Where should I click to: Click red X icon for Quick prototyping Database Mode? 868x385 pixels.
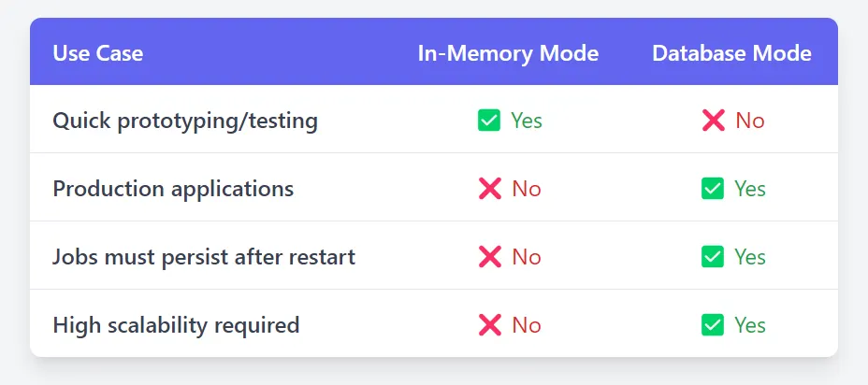(714, 120)
